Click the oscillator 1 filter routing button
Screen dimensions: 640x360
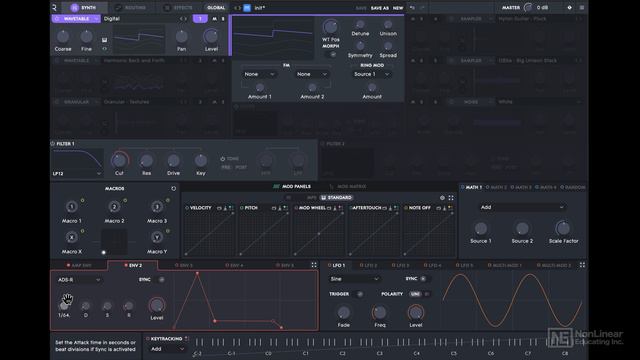200,19
